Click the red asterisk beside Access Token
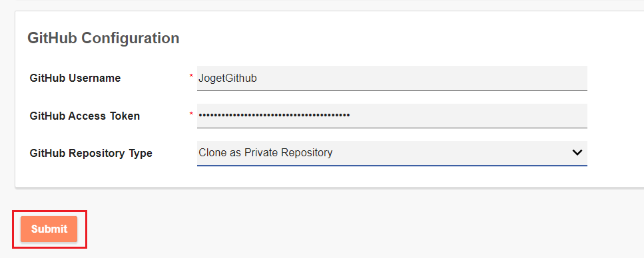Screen dimensions: 644x258 click(x=191, y=114)
